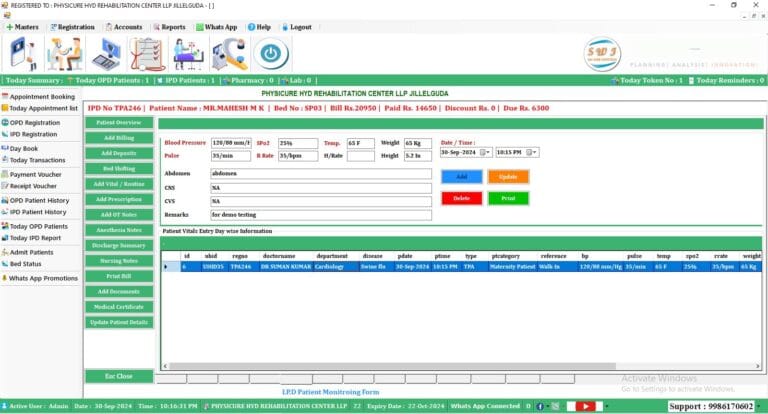Open the Help menu

pyautogui.click(x=259, y=27)
